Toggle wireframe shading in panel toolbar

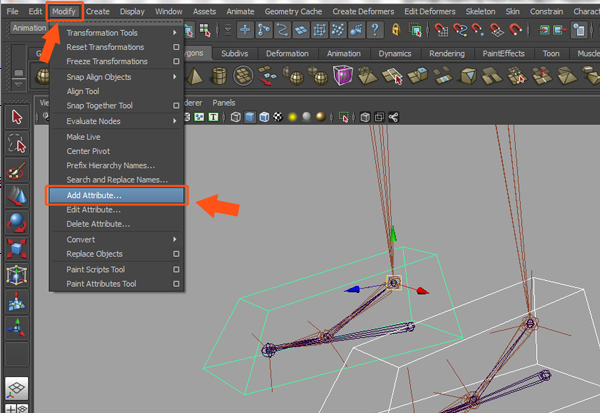pos(236,117)
